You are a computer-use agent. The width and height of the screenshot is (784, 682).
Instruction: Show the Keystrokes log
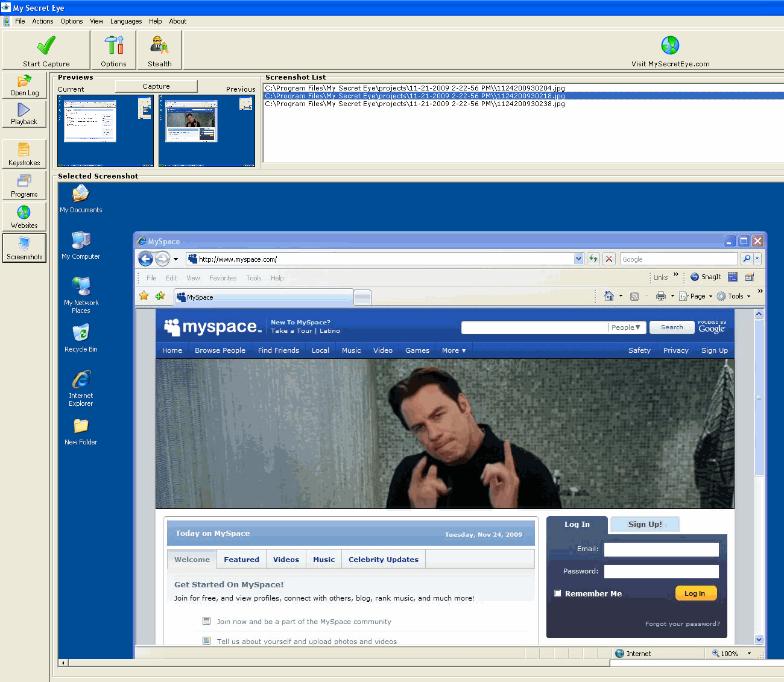(x=24, y=154)
